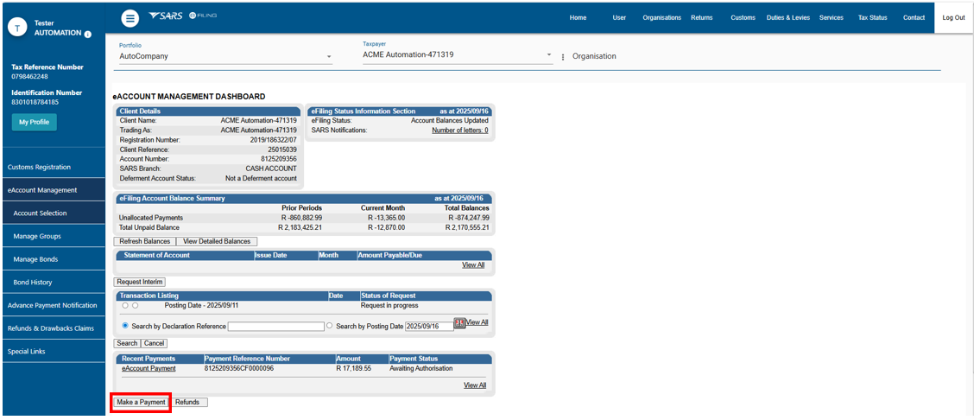Image resolution: width=980 pixels, height=420 pixels.
Task: Open the calendar picker for Posting Date
Action: 459,323
